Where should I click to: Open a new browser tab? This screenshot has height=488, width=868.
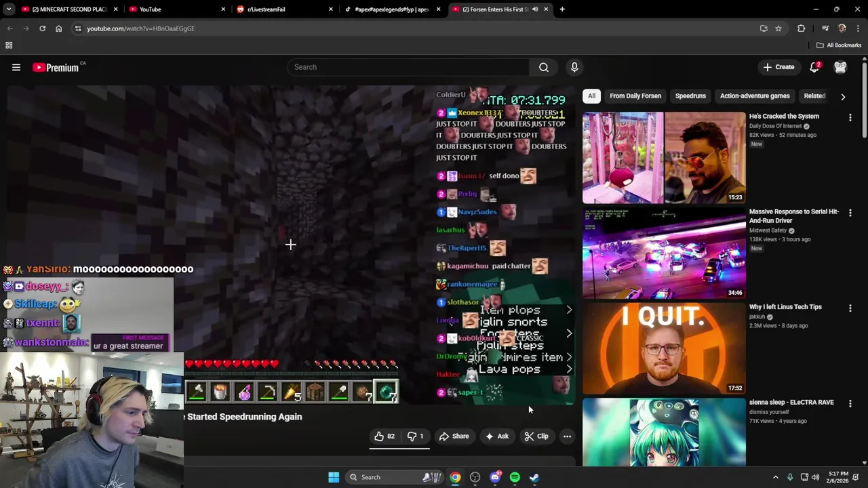(x=562, y=9)
